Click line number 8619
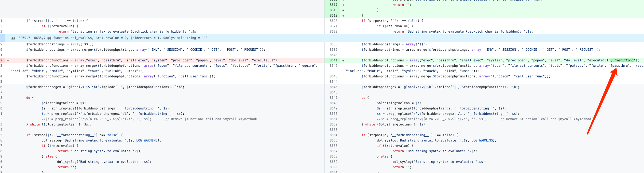 pyautogui.click(x=333, y=15)
